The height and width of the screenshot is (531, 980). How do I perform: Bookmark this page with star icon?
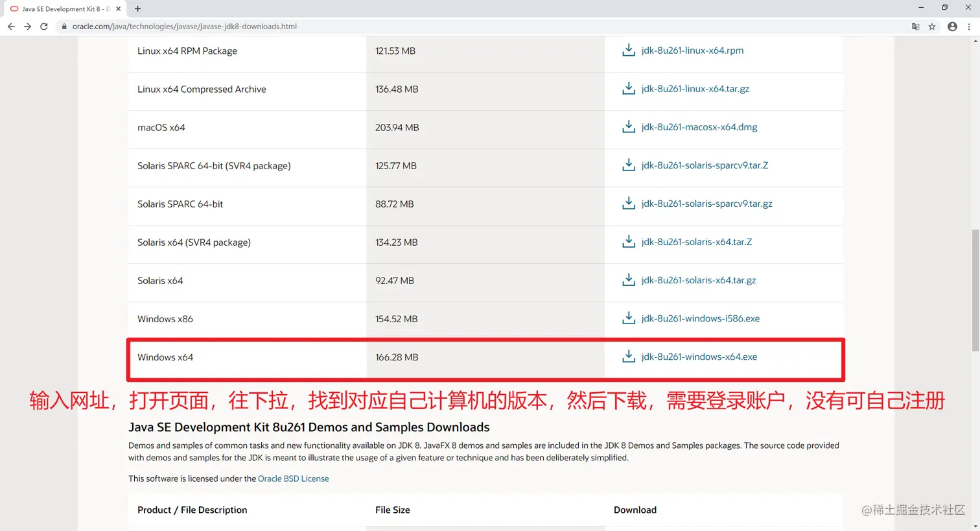click(932, 27)
